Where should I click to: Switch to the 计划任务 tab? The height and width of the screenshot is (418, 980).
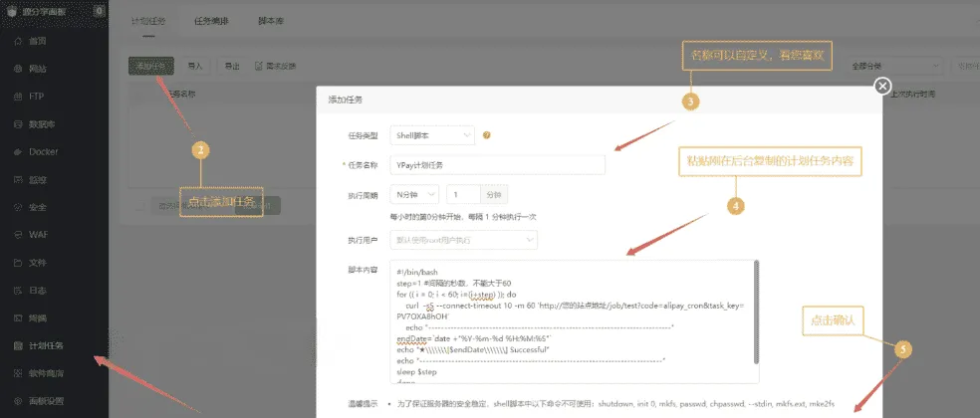tap(148, 21)
